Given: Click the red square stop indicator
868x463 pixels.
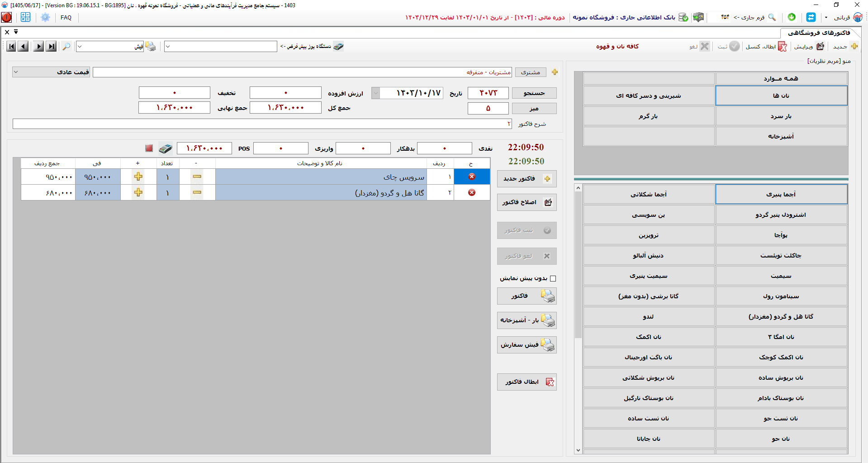Looking at the screenshot, I should coord(149,148).
